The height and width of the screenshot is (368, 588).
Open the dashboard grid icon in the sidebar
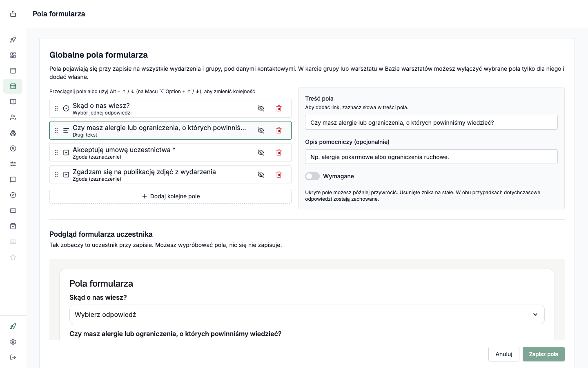pyautogui.click(x=13, y=55)
